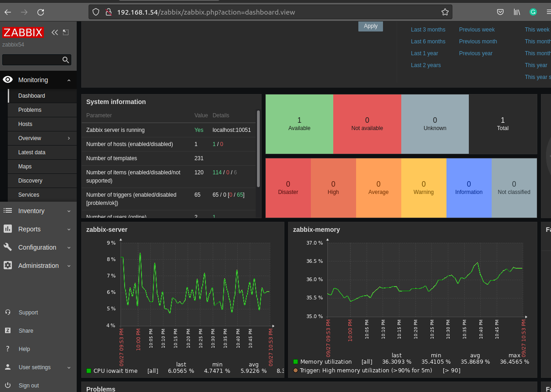Screen dimensions: 551x392
Task: Open the Dashboard menu item
Action: pos(42,96)
